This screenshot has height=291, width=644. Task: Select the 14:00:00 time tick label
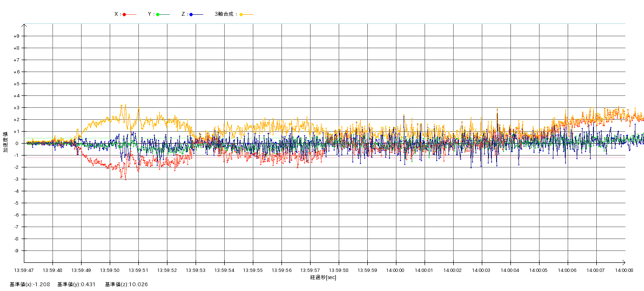(395, 270)
